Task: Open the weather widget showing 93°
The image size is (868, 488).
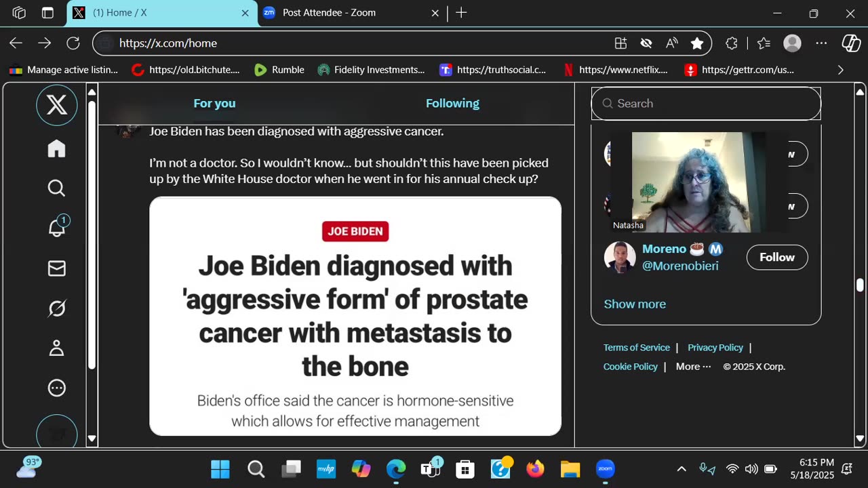Action: 28,468
